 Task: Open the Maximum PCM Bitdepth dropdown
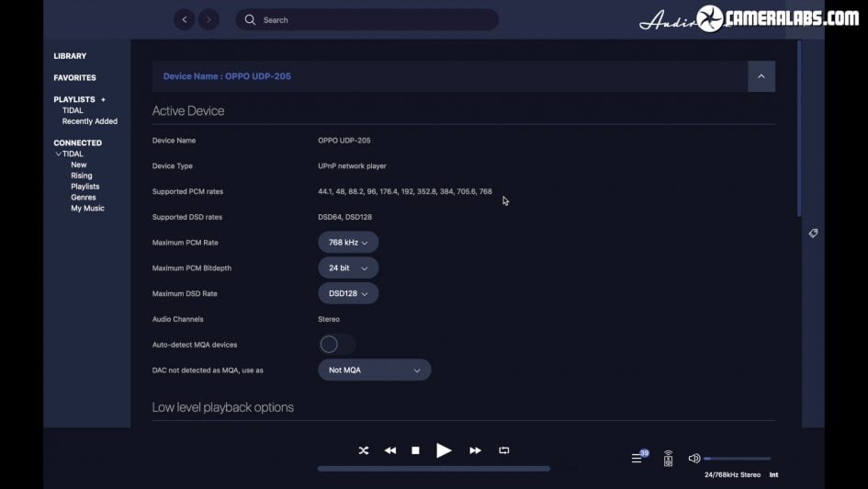point(348,268)
